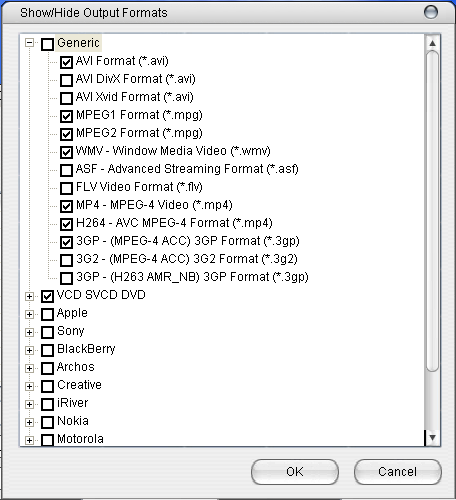Select the Motorola tree item label

coord(80,439)
